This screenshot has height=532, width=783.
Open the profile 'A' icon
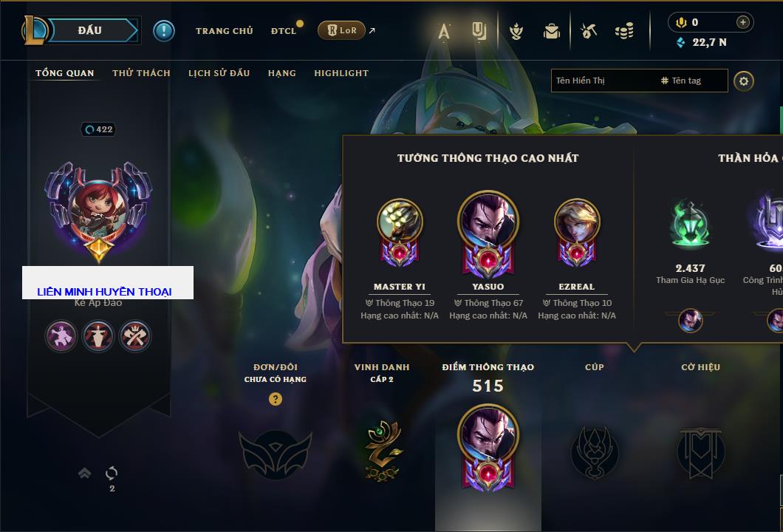pos(444,32)
